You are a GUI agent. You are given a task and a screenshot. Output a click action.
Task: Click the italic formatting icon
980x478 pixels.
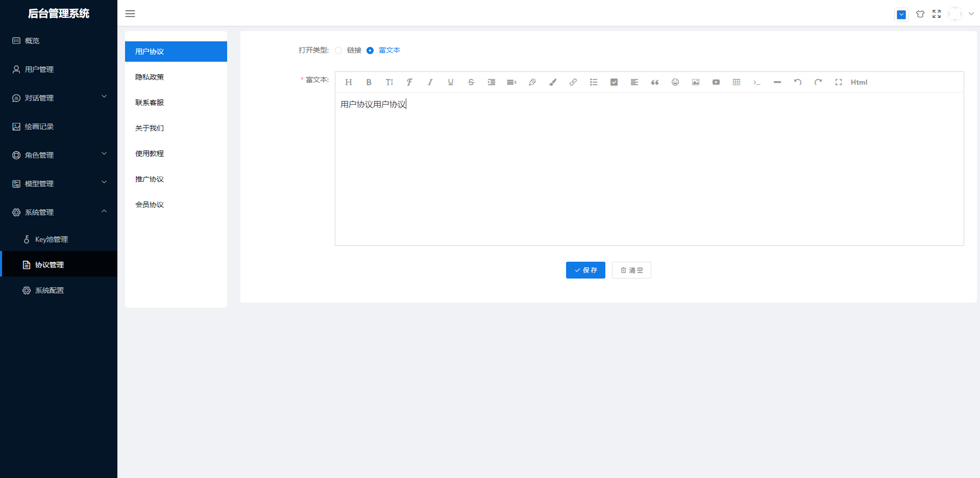tap(430, 82)
